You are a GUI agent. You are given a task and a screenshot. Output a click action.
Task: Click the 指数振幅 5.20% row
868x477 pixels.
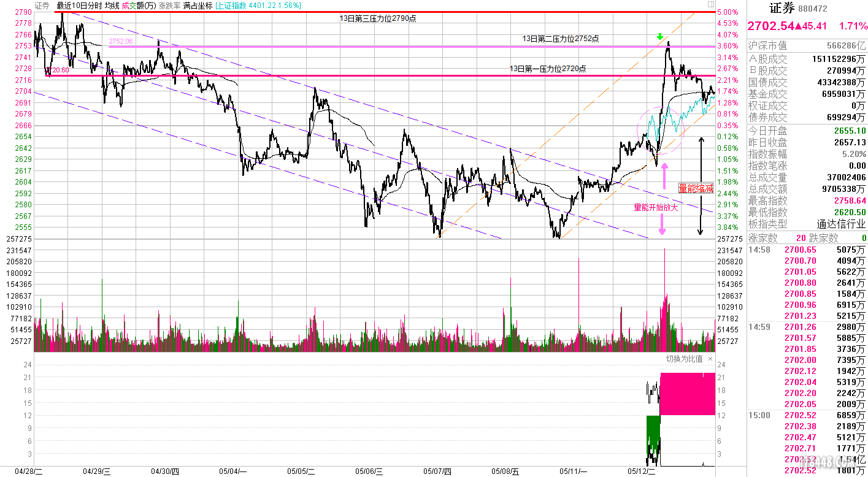(807, 154)
